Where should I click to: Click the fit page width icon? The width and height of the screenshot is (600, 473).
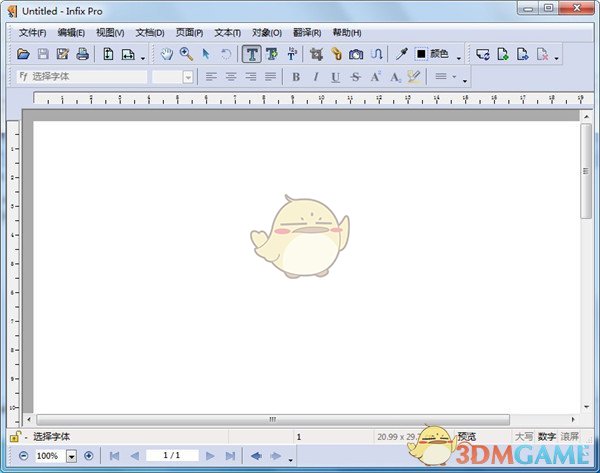click(x=128, y=55)
